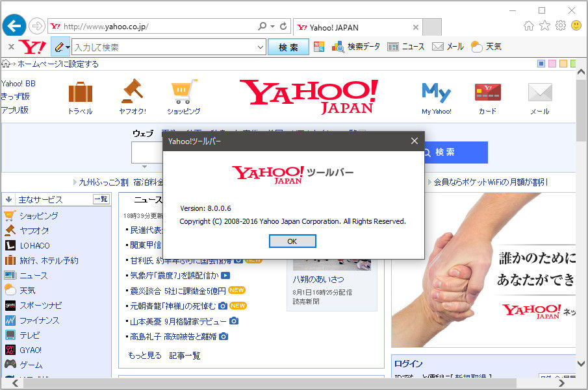588x390 pixels.
Task: Expand the arrow below the search box
Action: pyautogui.click(x=144, y=166)
